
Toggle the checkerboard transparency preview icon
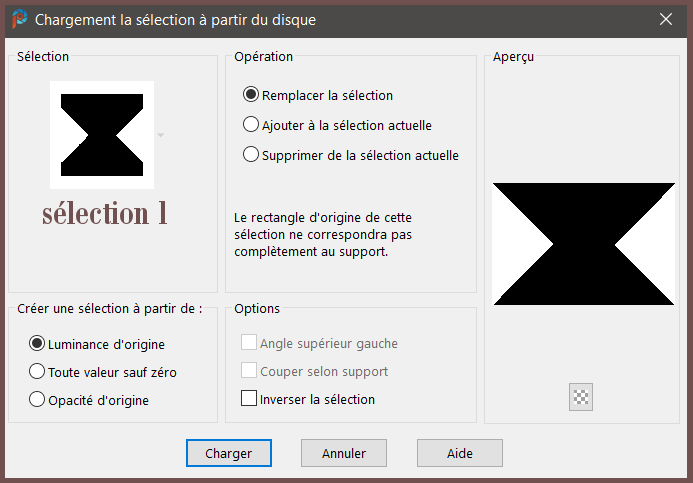581,397
